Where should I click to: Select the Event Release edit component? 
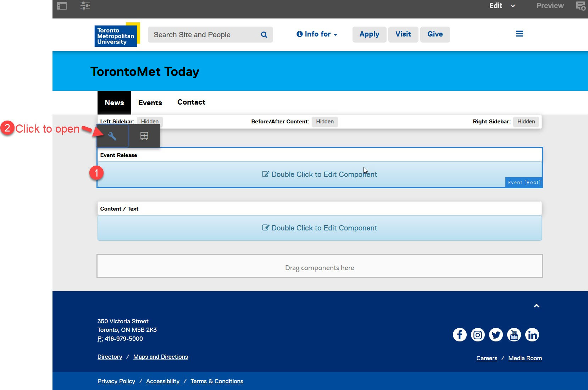320,174
